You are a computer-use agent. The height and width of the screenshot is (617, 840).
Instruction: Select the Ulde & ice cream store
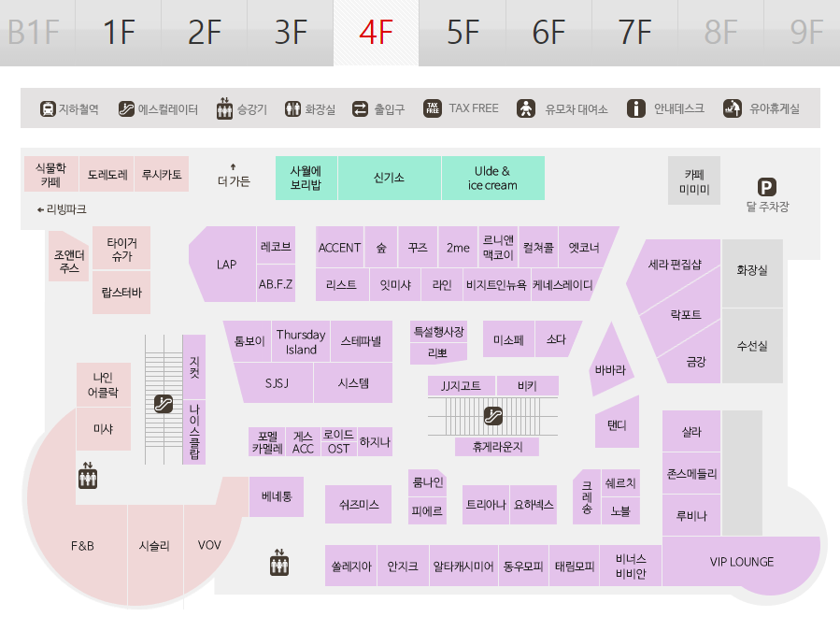coord(492,178)
